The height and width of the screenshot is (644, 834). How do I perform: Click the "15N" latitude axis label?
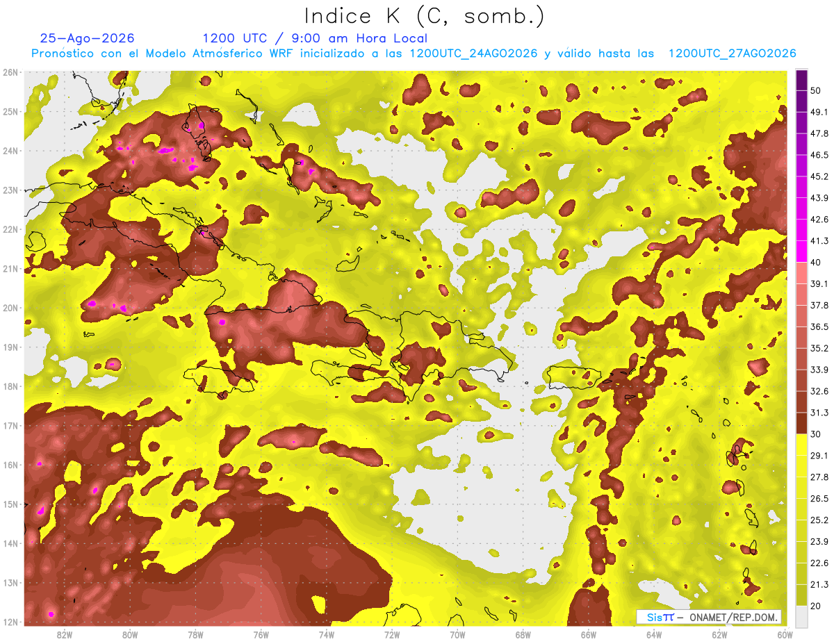(10, 504)
